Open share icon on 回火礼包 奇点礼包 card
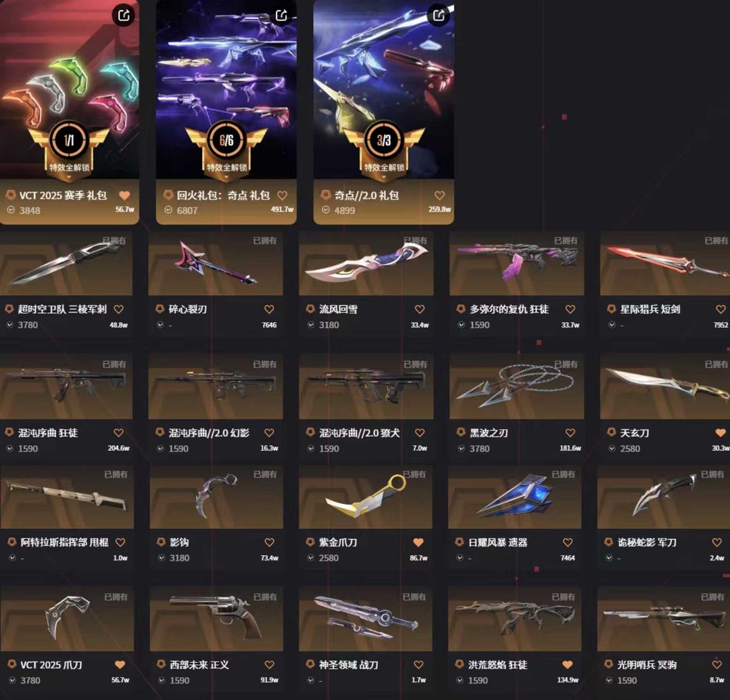This screenshot has height=700, width=730. (x=281, y=16)
